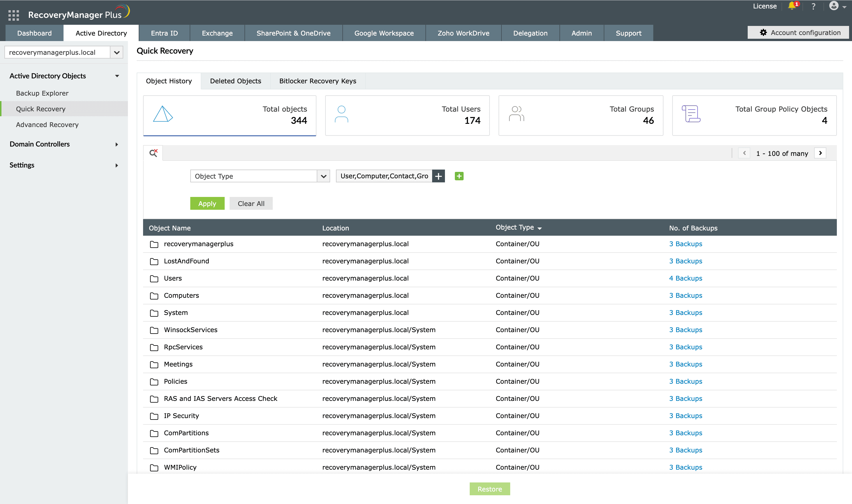Open the apps grid icon top left
This screenshot has width=852, height=504.
point(13,15)
